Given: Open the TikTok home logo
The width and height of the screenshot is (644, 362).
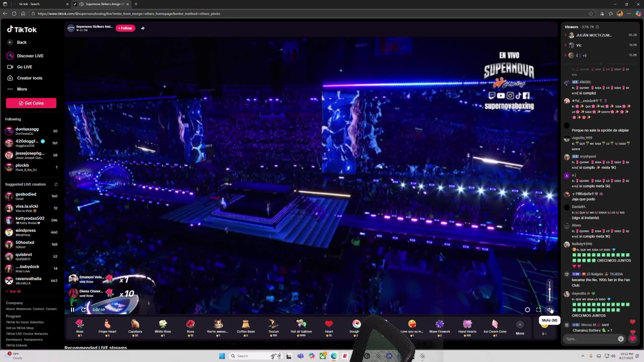Looking at the screenshot, I should tap(22, 29).
